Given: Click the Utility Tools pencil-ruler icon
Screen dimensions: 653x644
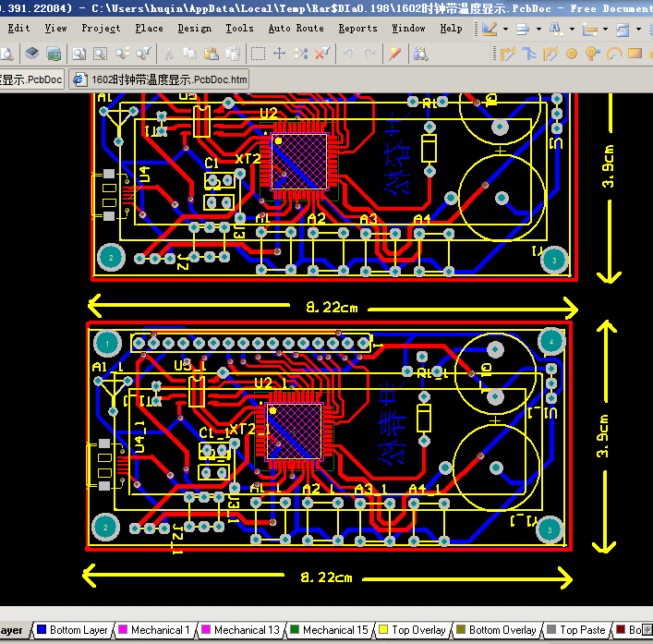Looking at the screenshot, I should [490, 29].
